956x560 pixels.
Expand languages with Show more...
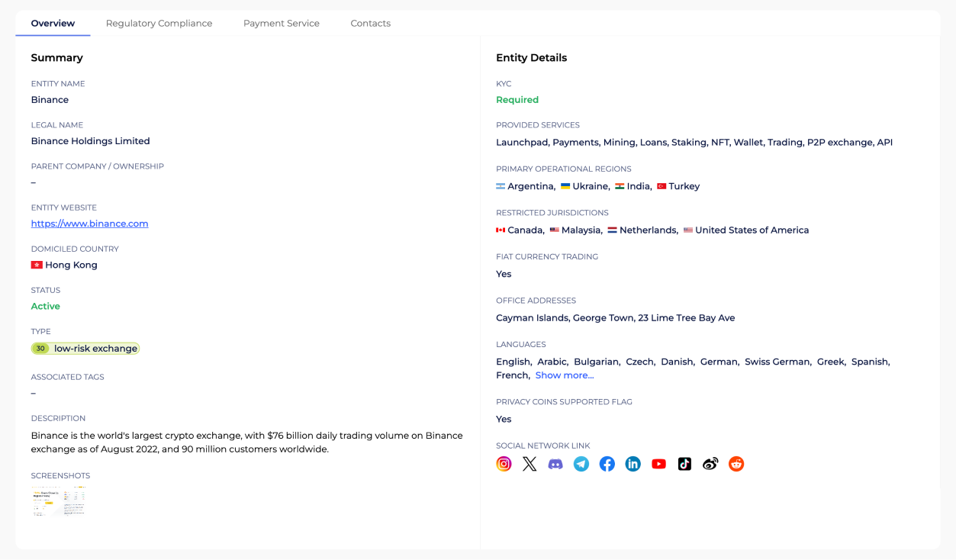point(565,375)
